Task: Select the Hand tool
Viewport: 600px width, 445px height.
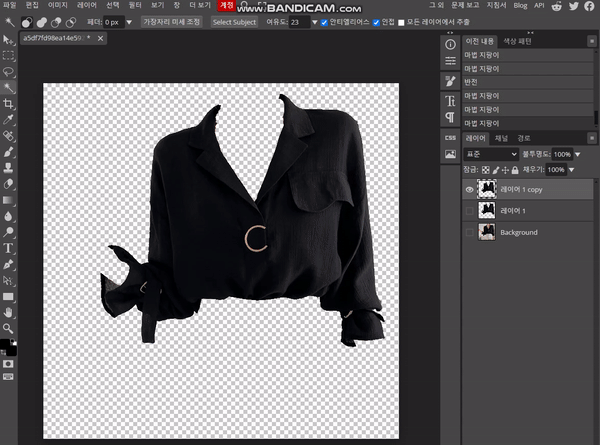Action: click(x=8, y=312)
